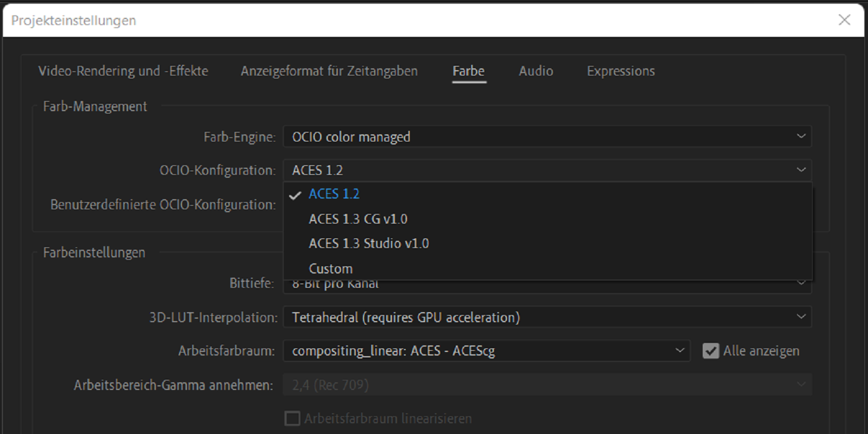The image size is (868, 434).
Task: Open the 3D-LUT-Interpolation dropdown
Action: click(x=547, y=317)
